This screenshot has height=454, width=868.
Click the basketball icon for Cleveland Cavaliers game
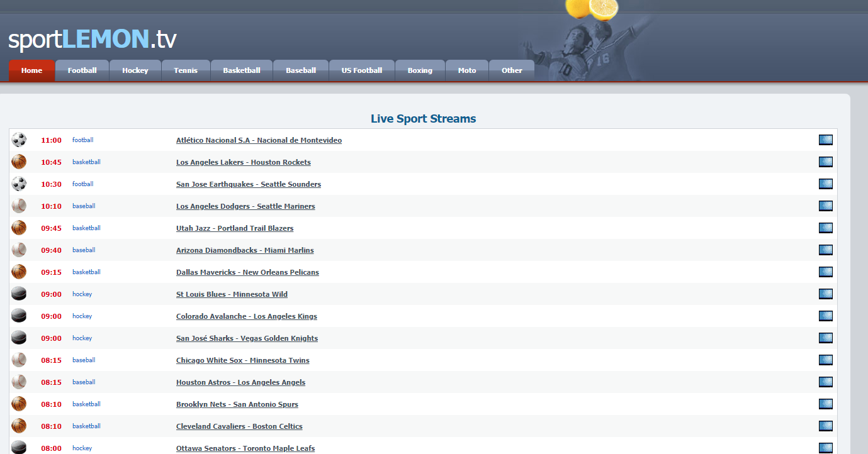(19, 426)
